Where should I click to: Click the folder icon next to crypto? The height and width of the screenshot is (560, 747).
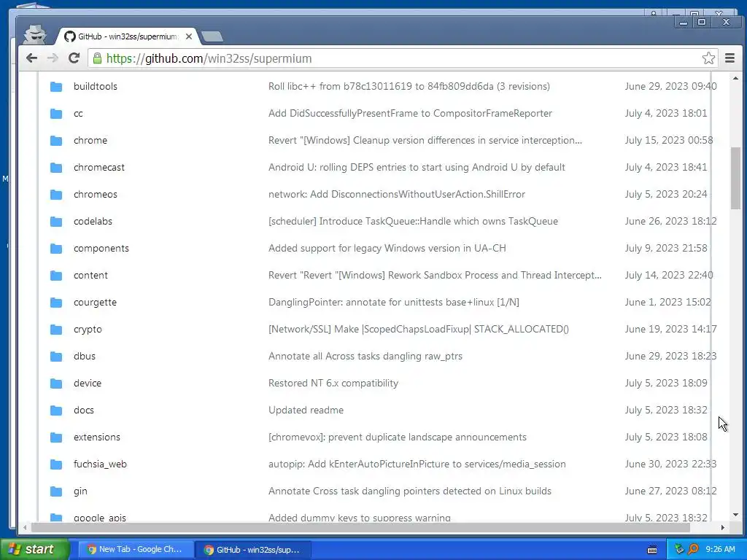click(56, 329)
